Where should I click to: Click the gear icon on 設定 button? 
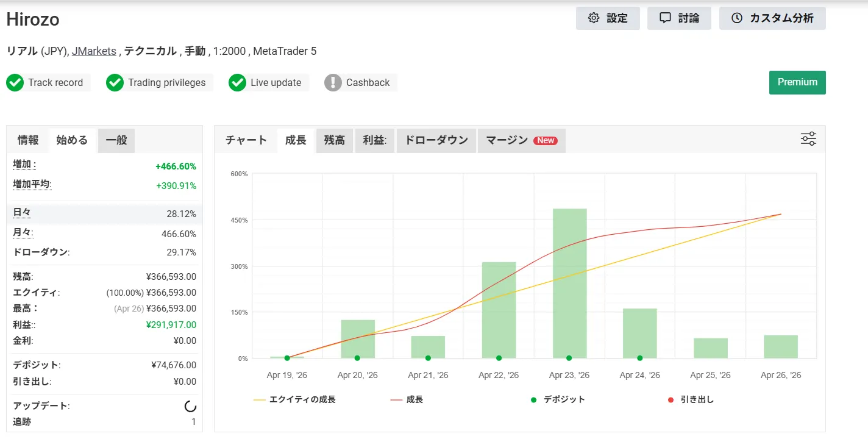[x=593, y=18]
